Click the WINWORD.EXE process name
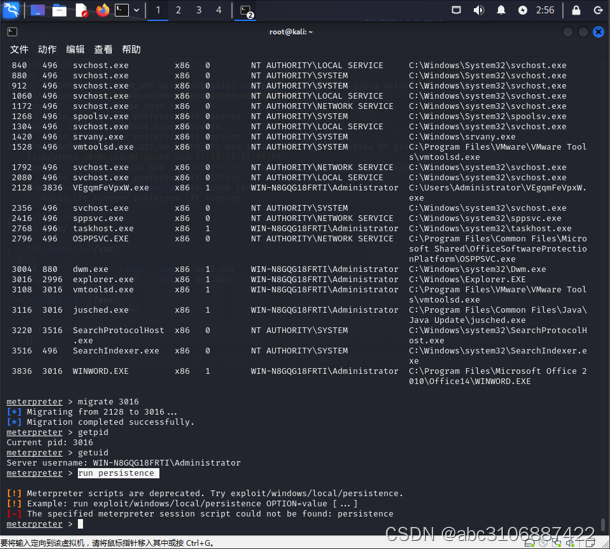 click(101, 371)
